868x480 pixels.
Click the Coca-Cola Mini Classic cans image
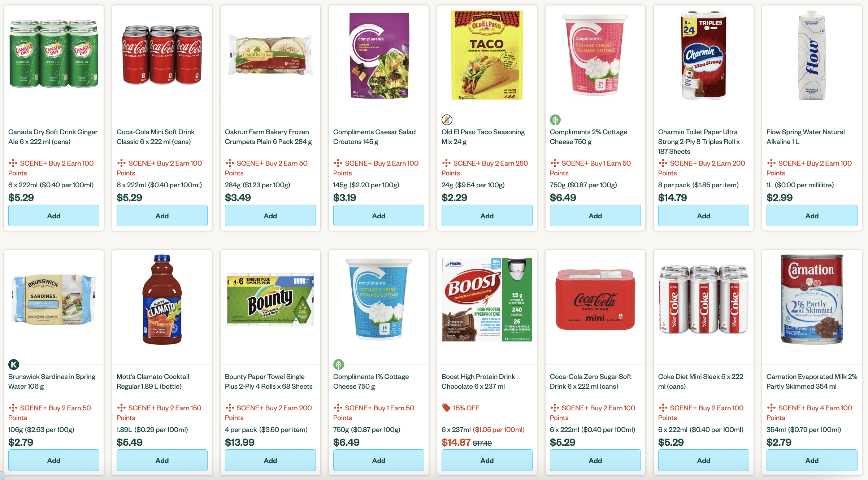(162, 55)
